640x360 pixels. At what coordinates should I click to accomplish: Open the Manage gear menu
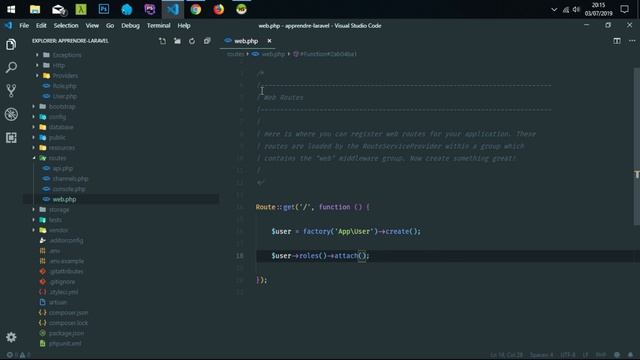(11, 337)
